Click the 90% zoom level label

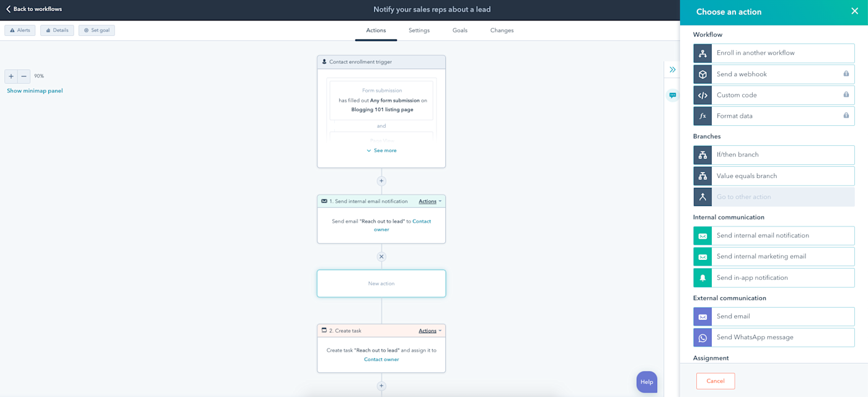click(x=39, y=76)
